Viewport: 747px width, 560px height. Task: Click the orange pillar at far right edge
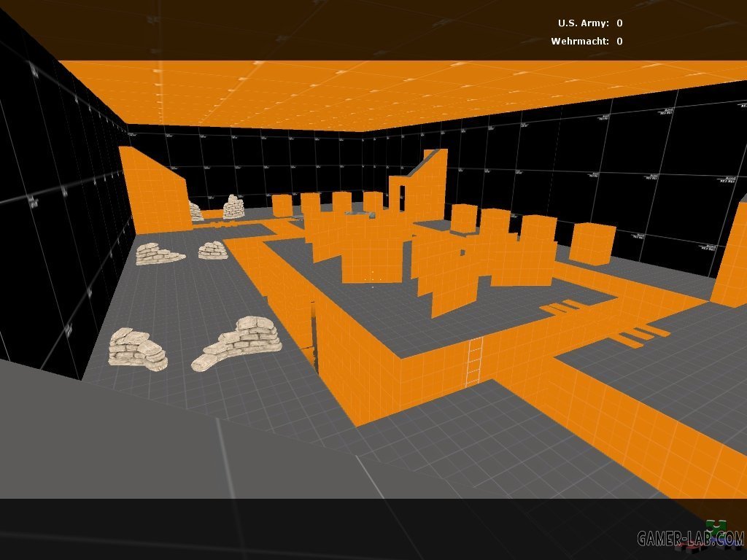click(x=731, y=255)
